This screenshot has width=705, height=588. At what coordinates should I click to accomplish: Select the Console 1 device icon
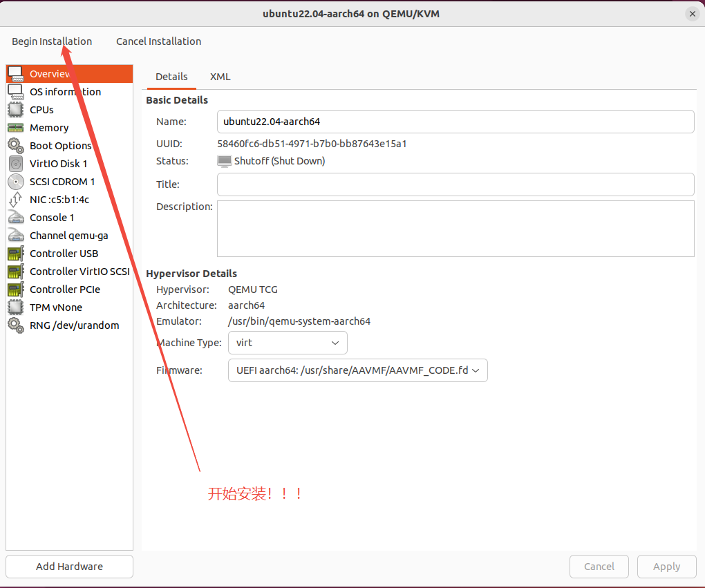[16, 218]
